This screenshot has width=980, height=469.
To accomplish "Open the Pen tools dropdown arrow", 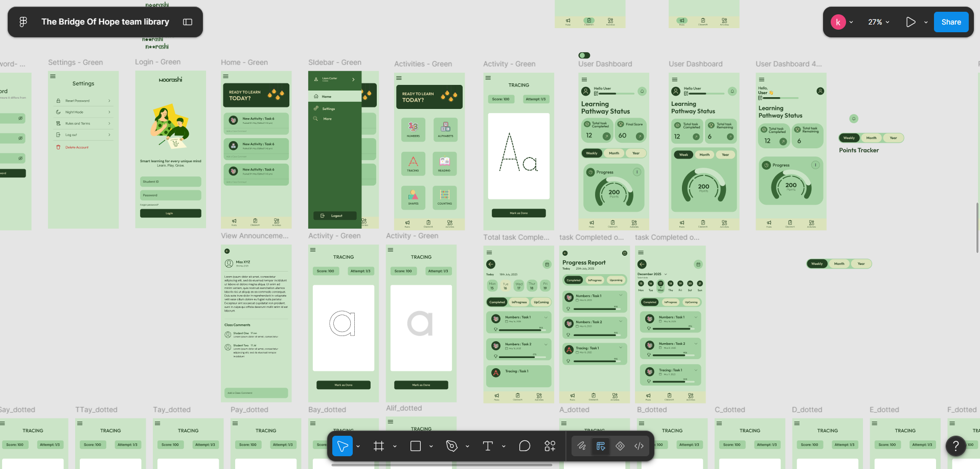I will 467,446.
